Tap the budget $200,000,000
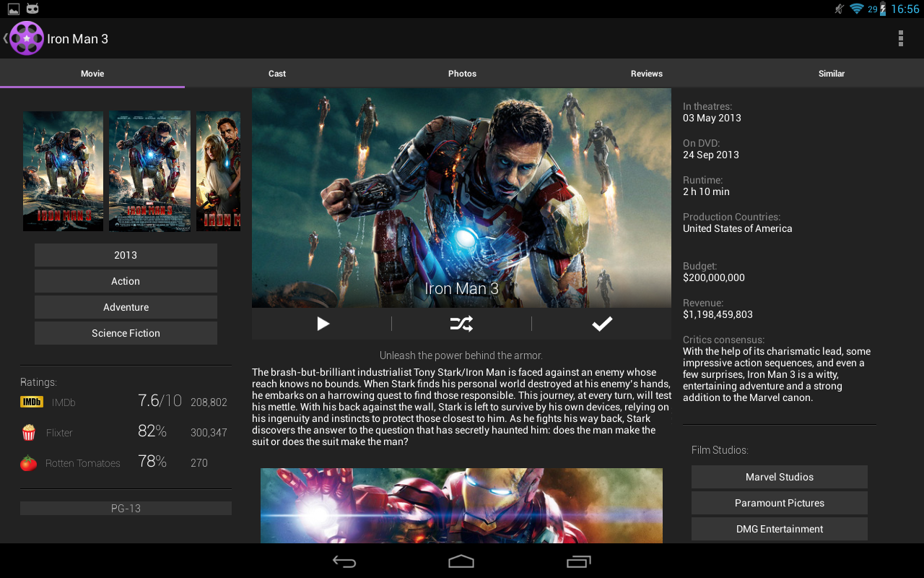924x578 pixels. 714,277
